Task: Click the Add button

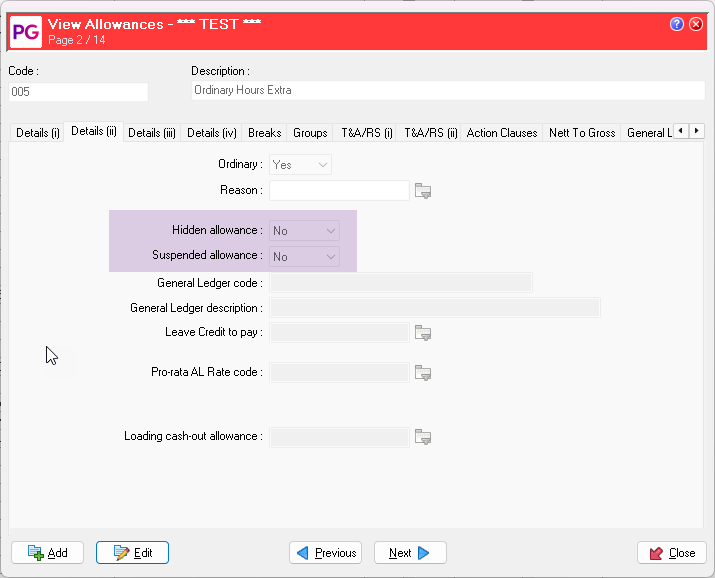Action: 47,553
